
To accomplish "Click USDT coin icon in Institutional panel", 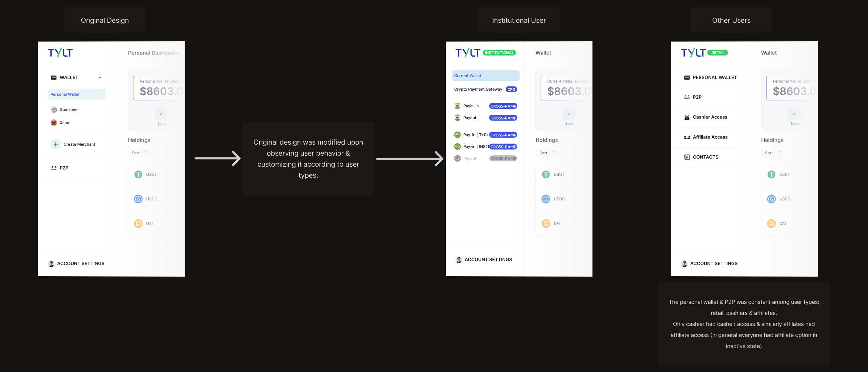I will point(546,175).
